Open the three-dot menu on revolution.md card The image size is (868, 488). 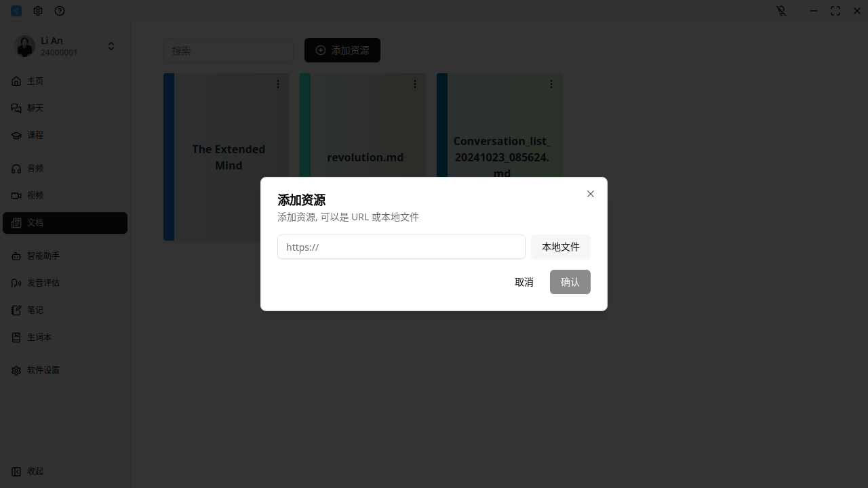pyautogui.click(x=414, y=84)
